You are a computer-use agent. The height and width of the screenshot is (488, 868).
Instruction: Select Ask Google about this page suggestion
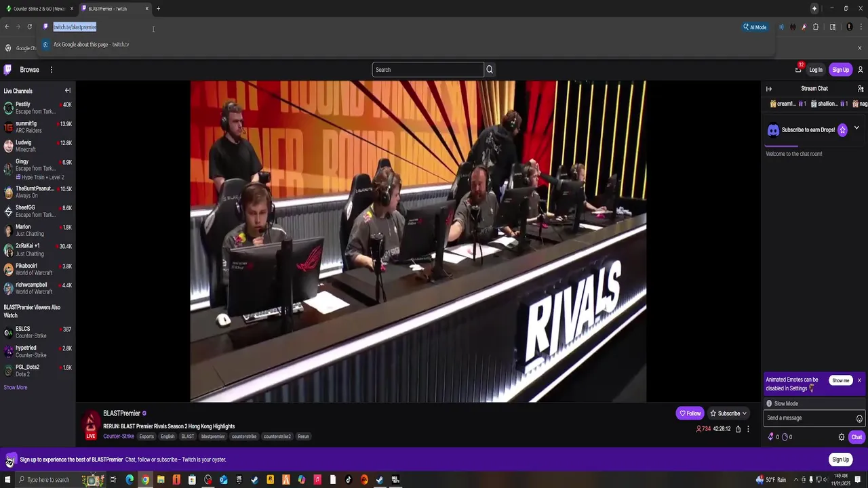[91, 45]
